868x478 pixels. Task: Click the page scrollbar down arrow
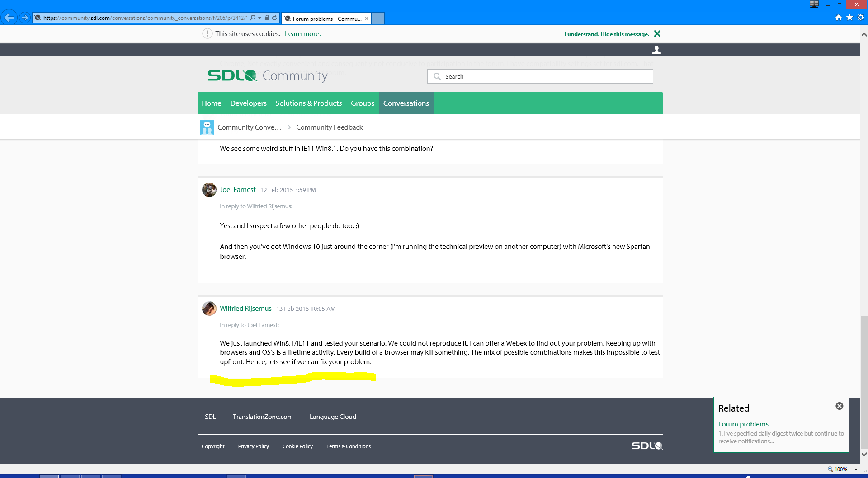tap(864, 454)
